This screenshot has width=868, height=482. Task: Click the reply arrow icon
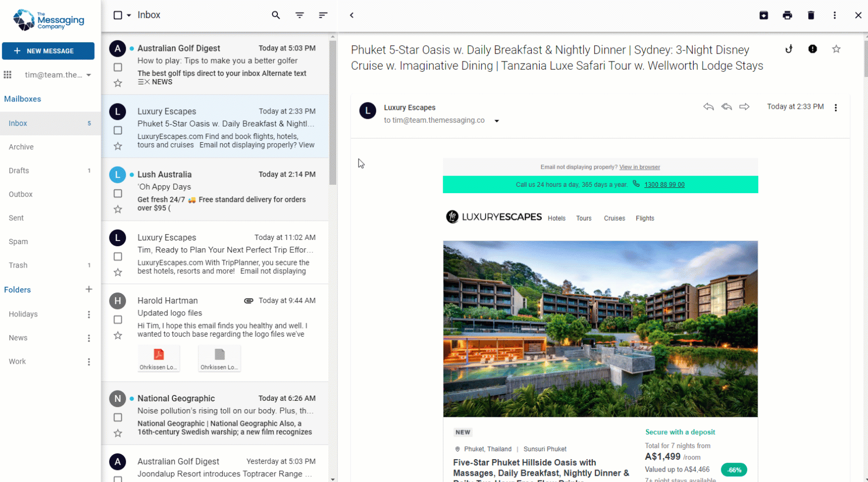pyautogui.click(x=708, y=107)
